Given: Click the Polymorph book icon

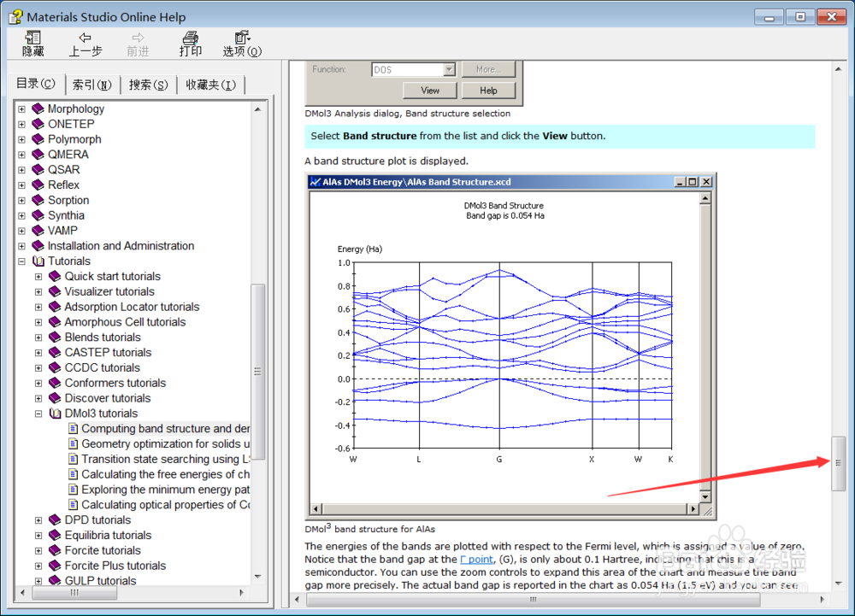Looking at the screenshot, I should click(x=38, y=139).
